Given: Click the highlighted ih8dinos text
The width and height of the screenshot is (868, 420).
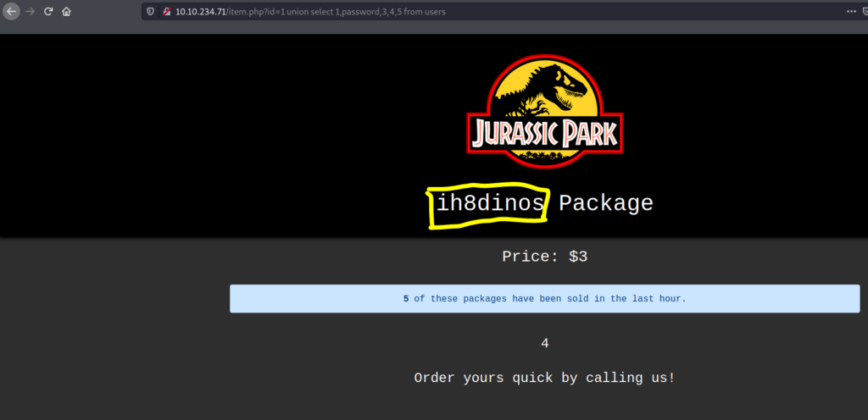Looking at the screenshot, I should [x=489, y=204].
